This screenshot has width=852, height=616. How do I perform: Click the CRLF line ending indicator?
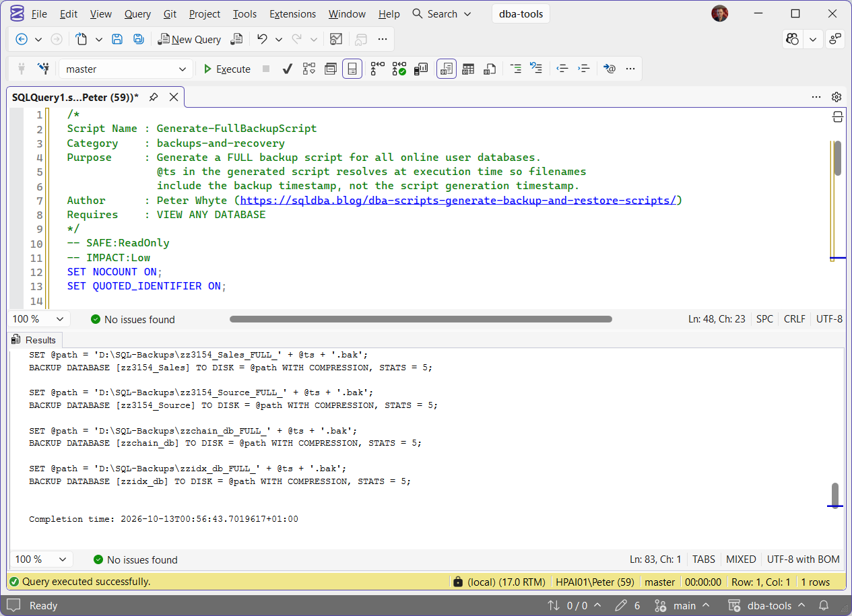tap(795, 319)
